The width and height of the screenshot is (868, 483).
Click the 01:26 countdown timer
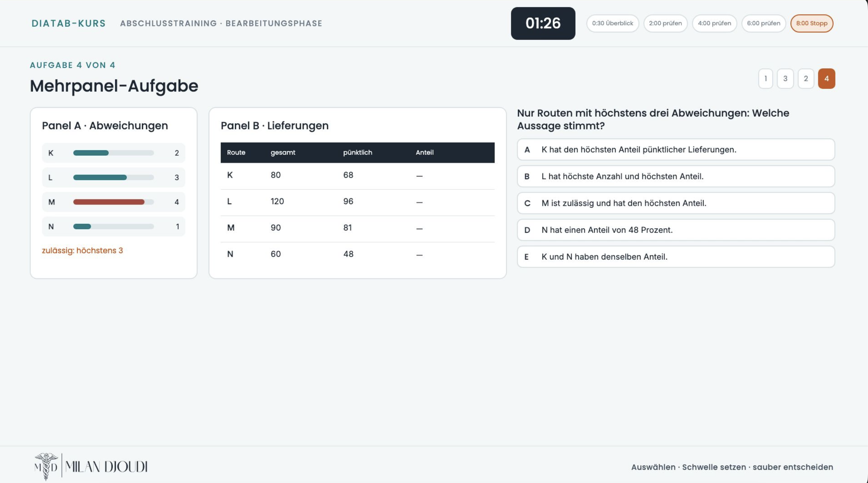pos(543,23)
